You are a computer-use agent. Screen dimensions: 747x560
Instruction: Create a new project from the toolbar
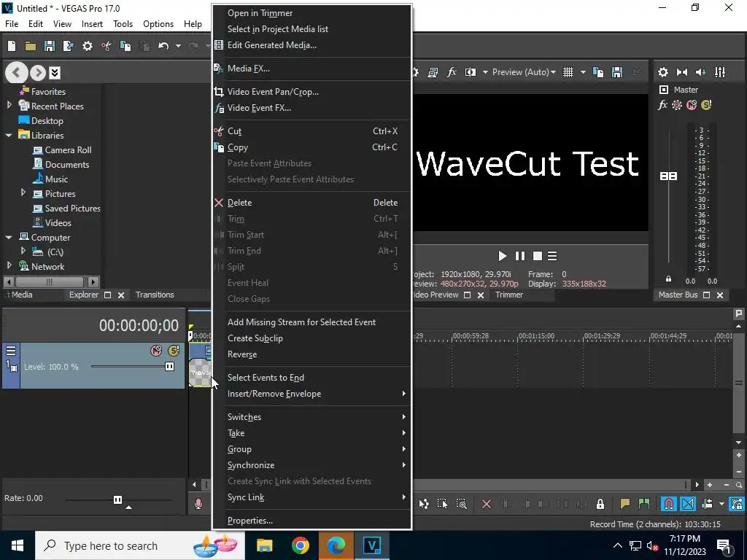pyautogui.click(x=12, y=46)
